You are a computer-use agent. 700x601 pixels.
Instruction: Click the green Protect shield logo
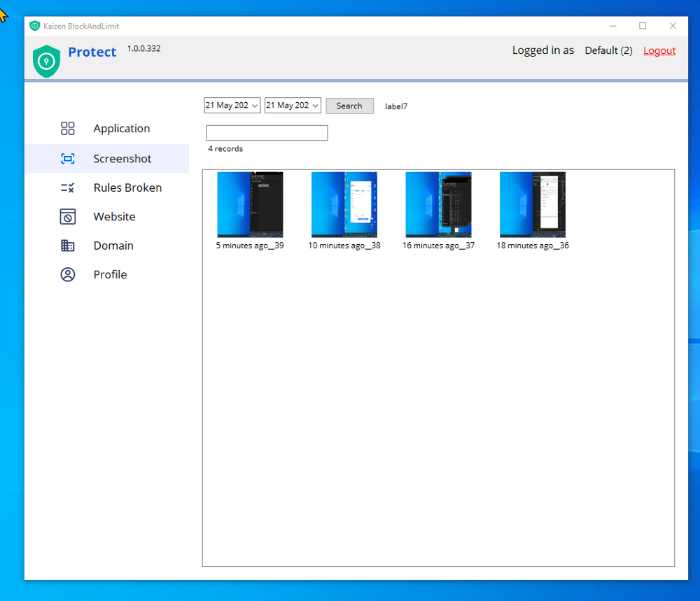pyautogui.click(x=47, y=61)
